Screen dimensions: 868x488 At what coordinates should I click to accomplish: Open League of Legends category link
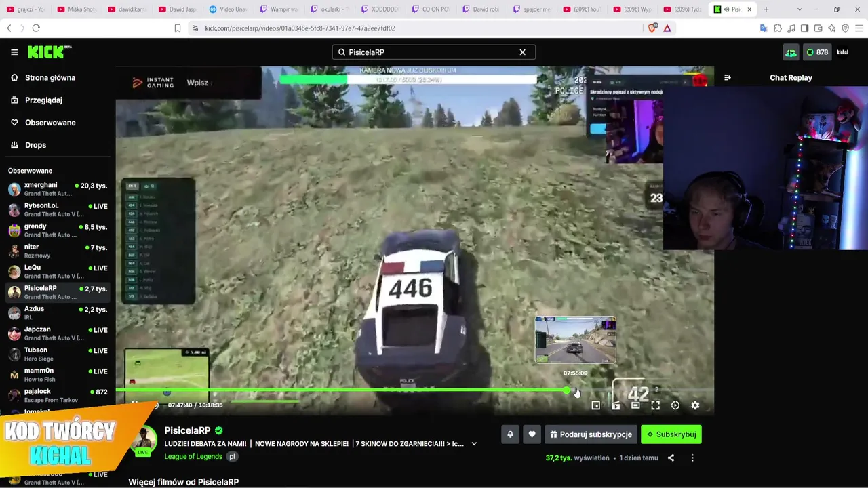(193, 457)
